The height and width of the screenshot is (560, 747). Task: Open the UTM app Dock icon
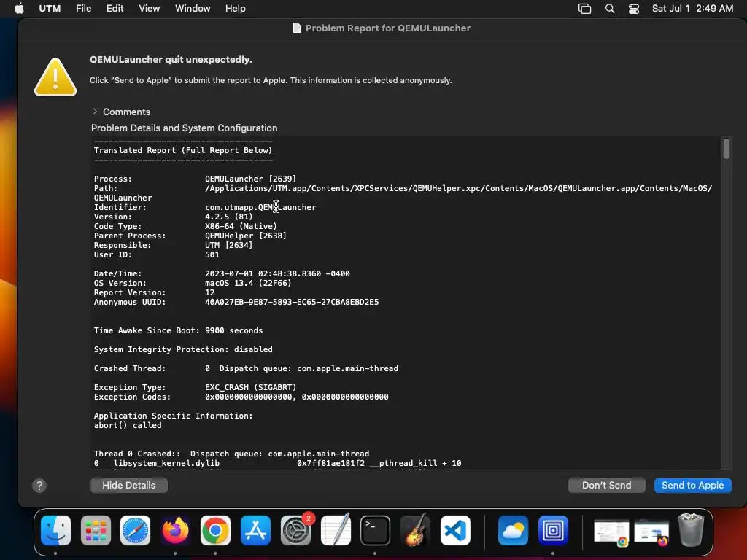553,530
